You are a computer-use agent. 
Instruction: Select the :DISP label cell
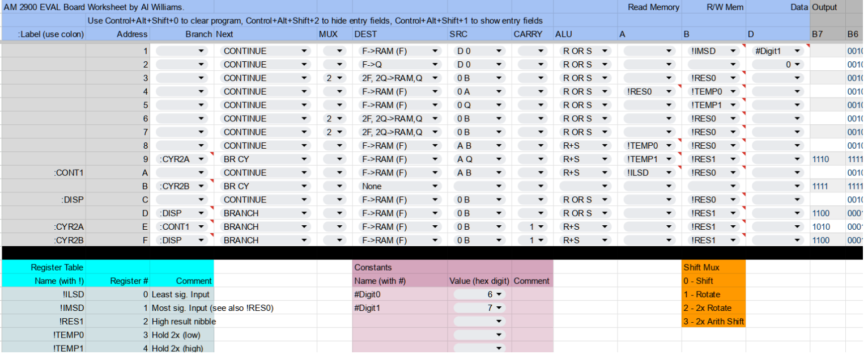(44, 200)
